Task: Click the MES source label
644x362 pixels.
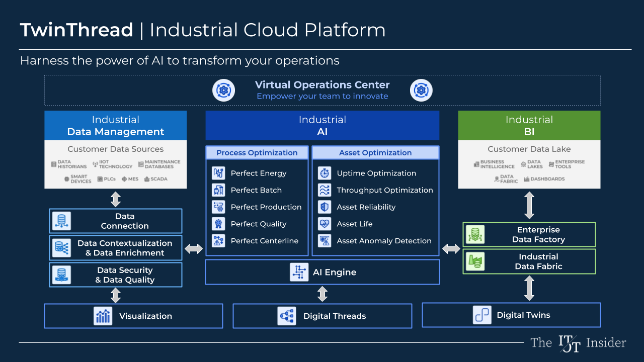Action: tap(133, 179)
